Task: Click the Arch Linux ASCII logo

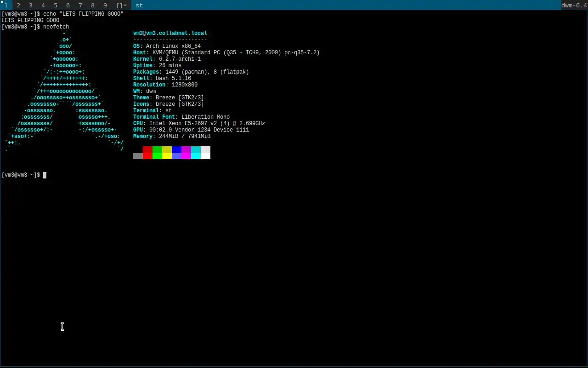Action: tap(64, 91)
